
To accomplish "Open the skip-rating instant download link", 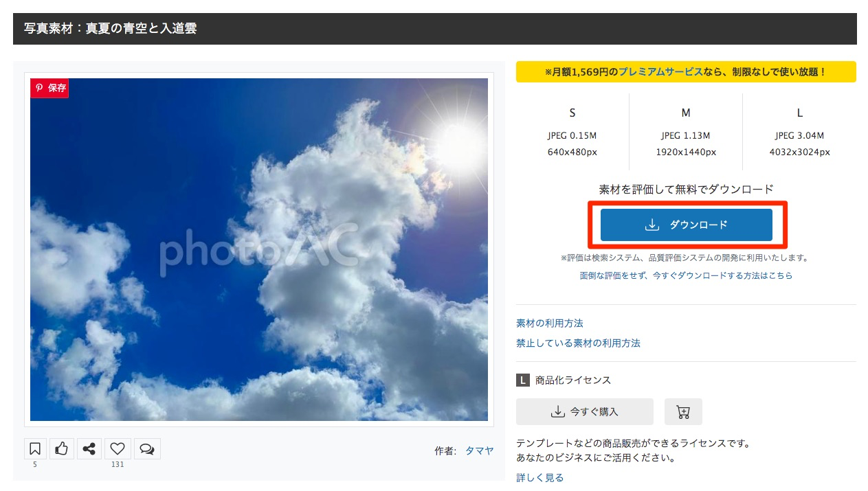I will click(687, 274).
